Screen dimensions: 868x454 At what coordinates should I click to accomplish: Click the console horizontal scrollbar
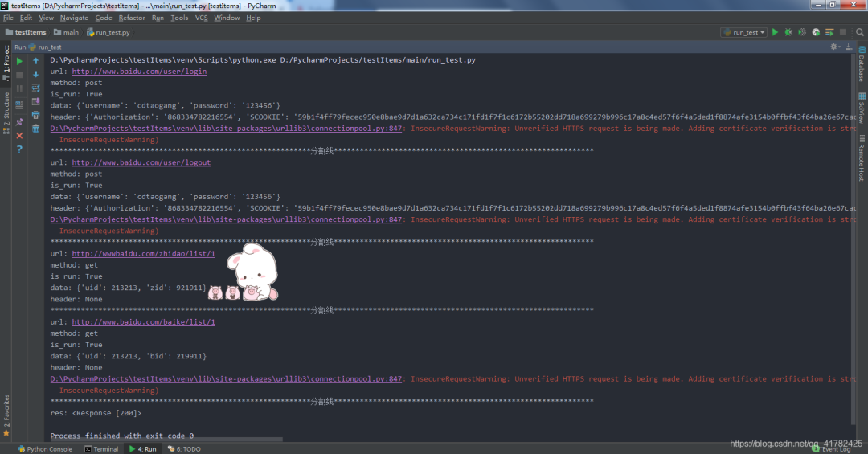pyautogui.click(x=166, y=440)
